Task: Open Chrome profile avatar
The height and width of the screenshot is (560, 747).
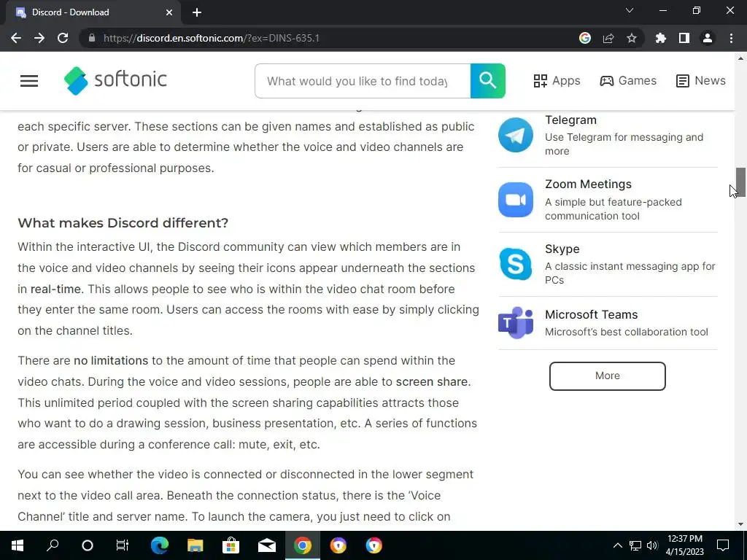Action: coord(707,38)
